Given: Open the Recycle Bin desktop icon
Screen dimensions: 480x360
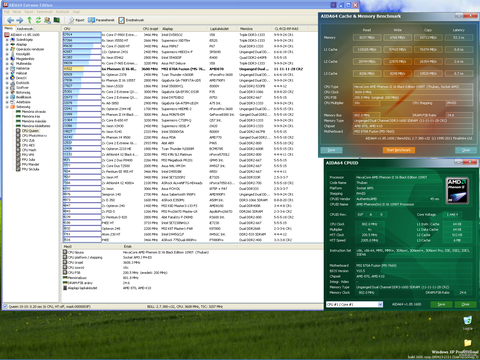Looking at the screenshot, I should click(468, 322).
